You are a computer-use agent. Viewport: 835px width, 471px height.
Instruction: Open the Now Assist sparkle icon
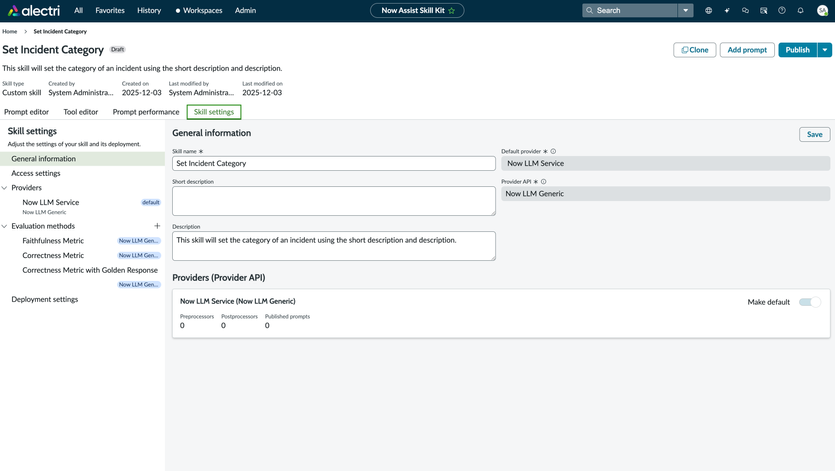pos(727,11)
